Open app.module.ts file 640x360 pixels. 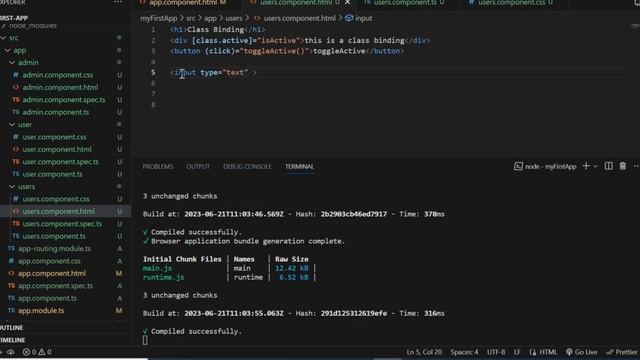pos(41,311)
